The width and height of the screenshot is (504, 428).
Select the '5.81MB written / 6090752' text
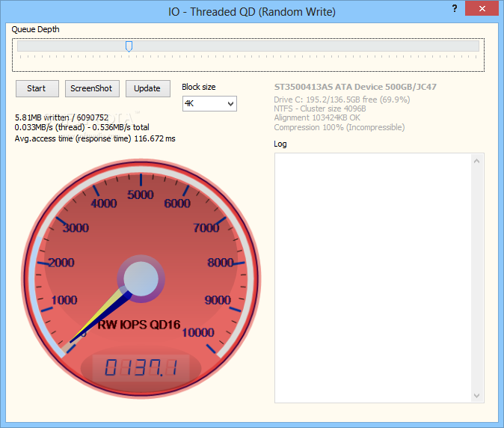point(62,117)
